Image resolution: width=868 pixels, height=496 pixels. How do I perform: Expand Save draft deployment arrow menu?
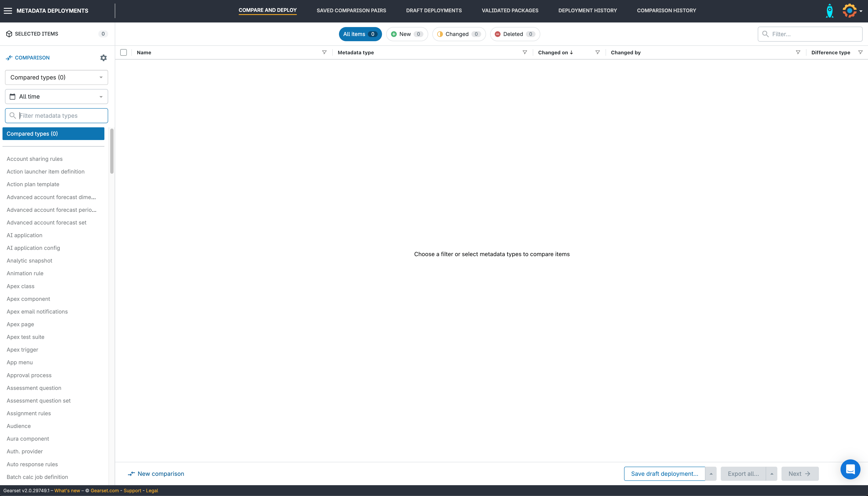point(711,474)
